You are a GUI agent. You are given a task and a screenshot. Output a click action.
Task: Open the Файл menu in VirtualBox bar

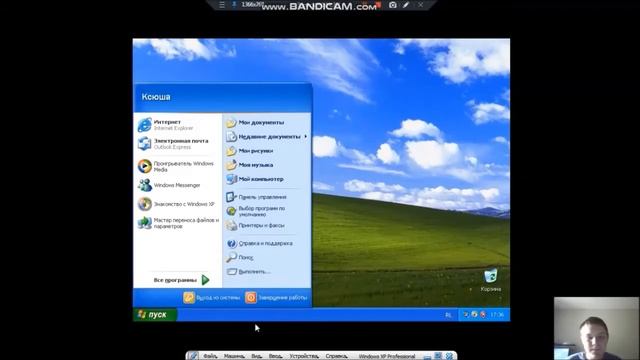210,356
